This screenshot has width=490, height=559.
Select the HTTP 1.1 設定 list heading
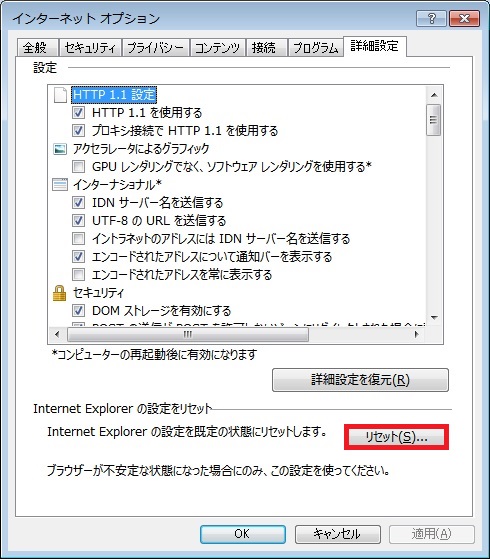coord(114,95)
